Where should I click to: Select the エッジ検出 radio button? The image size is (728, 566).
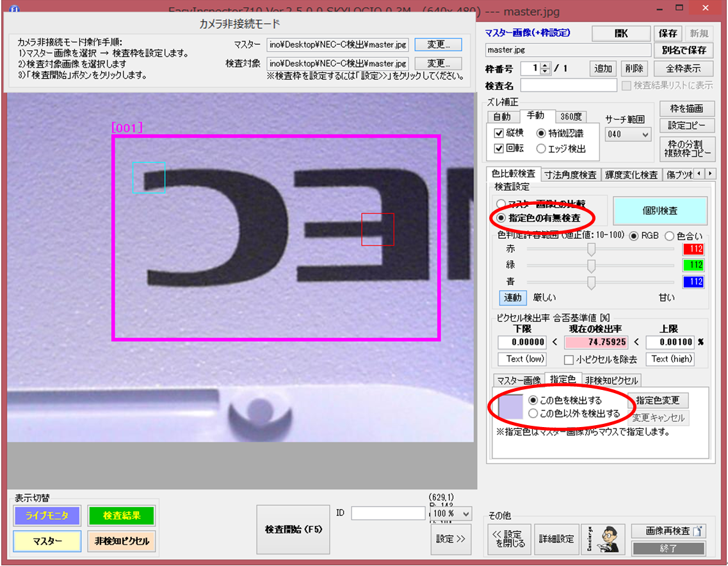(541, 149)
